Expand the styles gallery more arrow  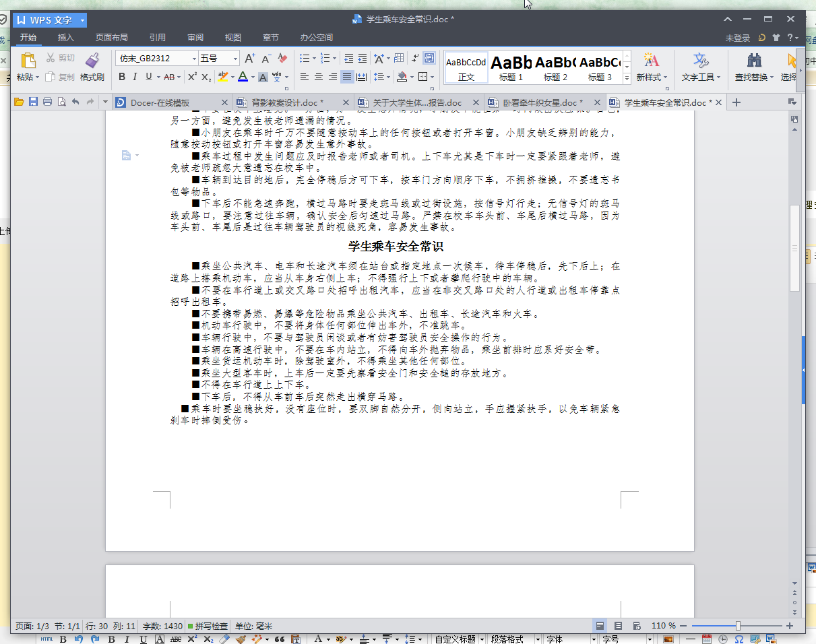[627, 79]
